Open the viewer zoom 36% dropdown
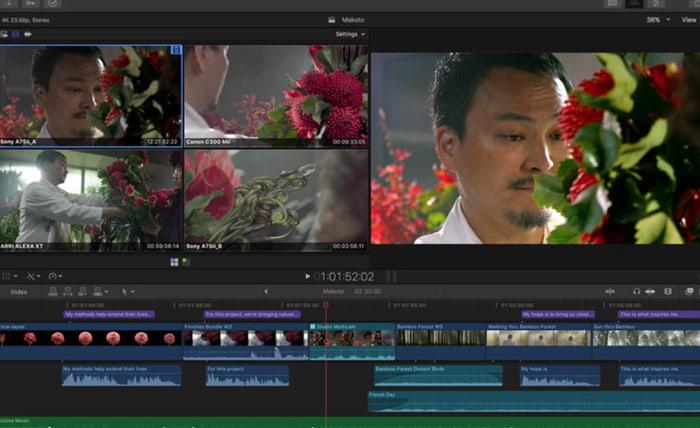 click(656, 19)
